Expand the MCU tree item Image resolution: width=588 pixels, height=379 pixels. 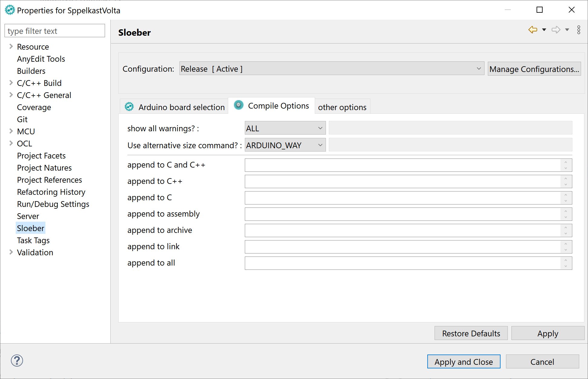point(11,131)
